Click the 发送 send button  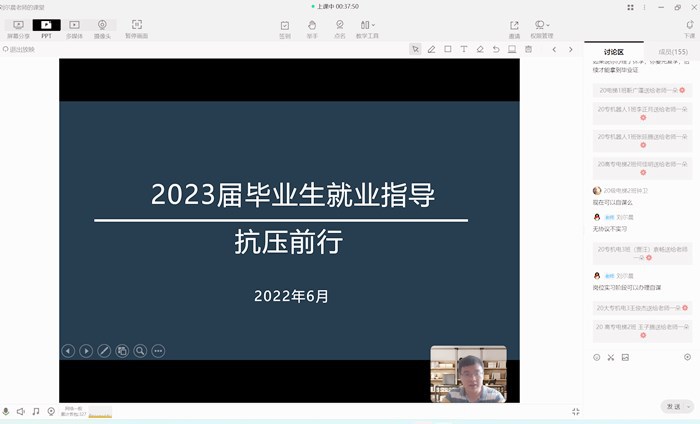pyautogui.click(x=676, y=406)
